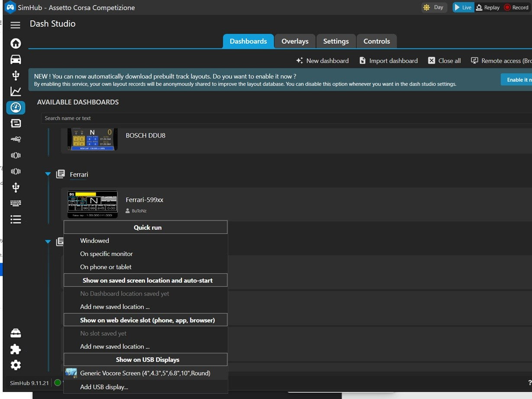Choose Add USB display entry
532x399 pixels.
click(x=145, y=387)
